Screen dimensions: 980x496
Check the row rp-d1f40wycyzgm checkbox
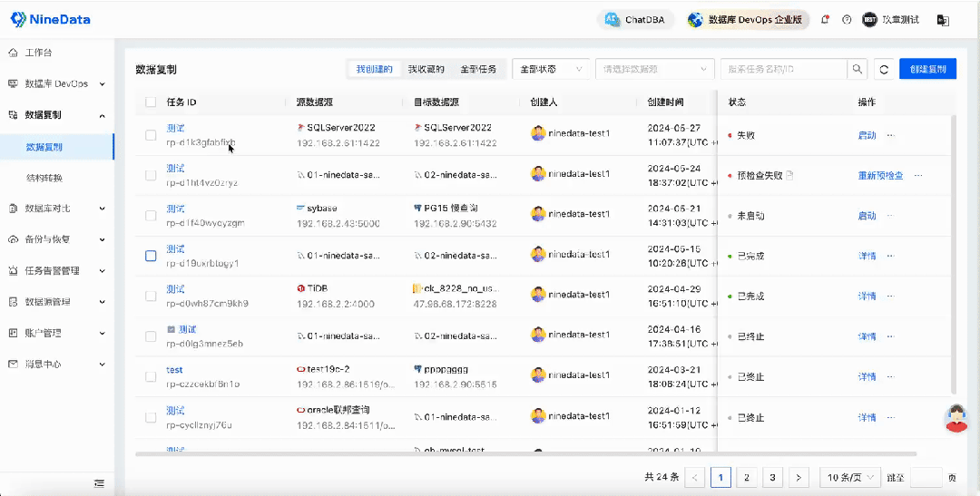click(151, 216)
